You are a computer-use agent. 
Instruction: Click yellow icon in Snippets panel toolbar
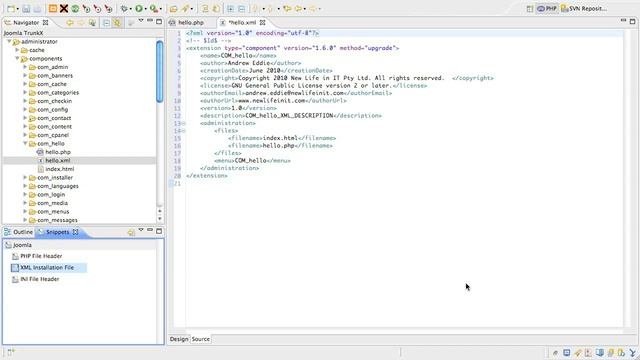(x=131, y=232)
